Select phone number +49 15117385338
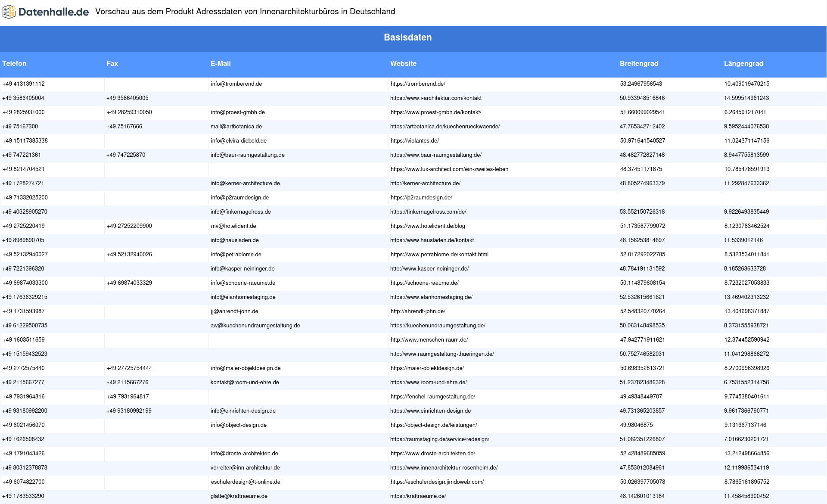 (25, 141)
